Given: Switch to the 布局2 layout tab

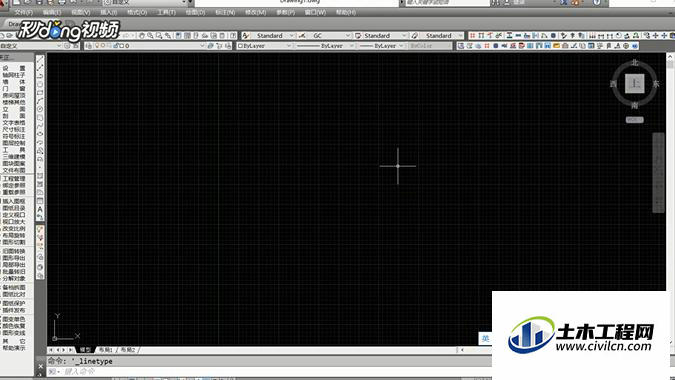Looking at the screenshot, I should coord(128,350).
